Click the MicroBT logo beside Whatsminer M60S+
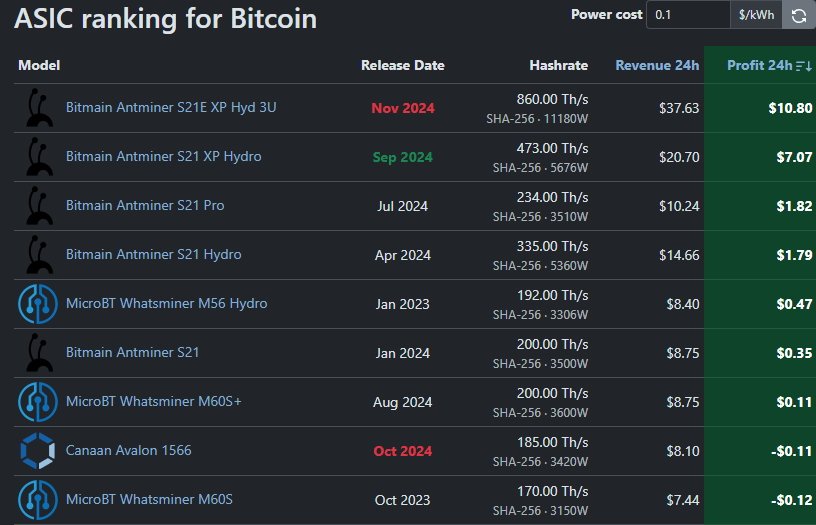The width and height of the screenshot is (816, 525). pos(38,402)
